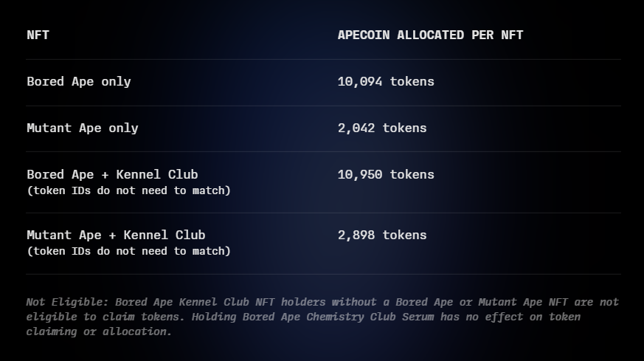Click 'Mutant Ape NFT are not' footnote text
Screen dimensions: 644x361
tap(548, 302)
